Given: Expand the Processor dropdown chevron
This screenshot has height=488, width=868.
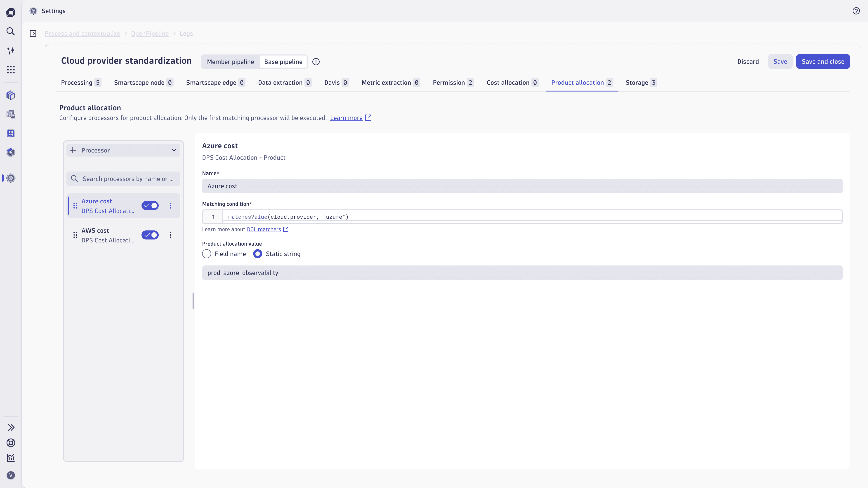Looking at the screenshot, I should coord(174,150).
